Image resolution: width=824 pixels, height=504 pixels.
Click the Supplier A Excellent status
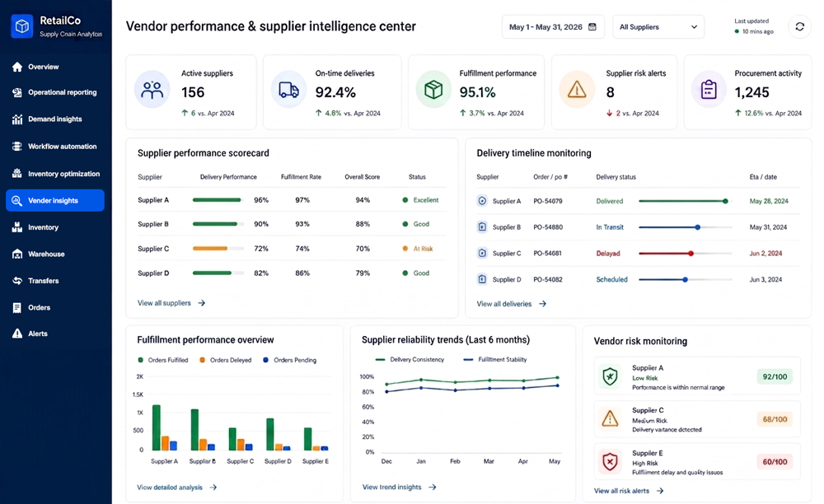point(420,200)
